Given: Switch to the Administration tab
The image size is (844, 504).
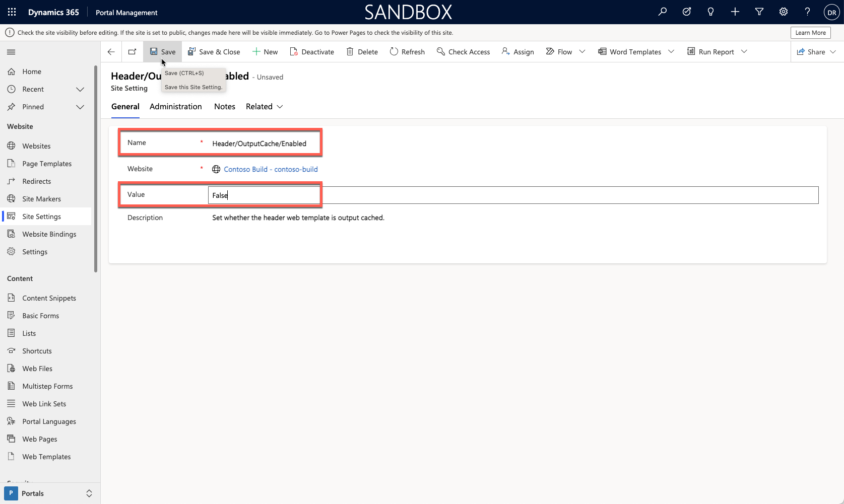Looking at the screenshot, I should coord(175,106).
